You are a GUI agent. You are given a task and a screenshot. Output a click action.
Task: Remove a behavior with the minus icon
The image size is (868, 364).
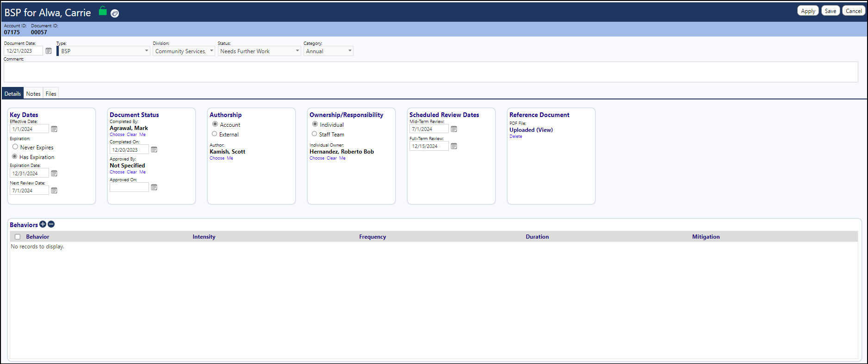coord(51,224)
